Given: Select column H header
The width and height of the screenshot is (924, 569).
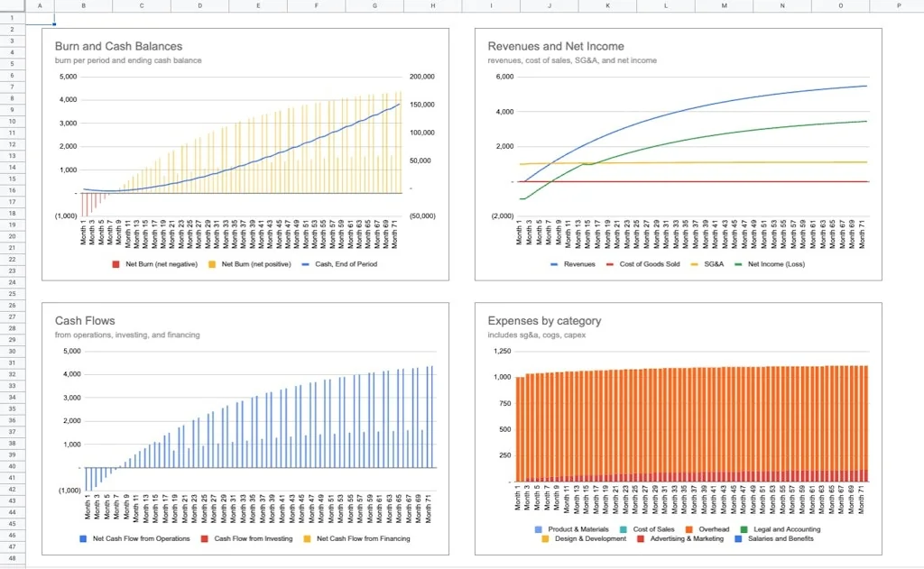Looking at the screenshot, I should click(x=431, y=6).
